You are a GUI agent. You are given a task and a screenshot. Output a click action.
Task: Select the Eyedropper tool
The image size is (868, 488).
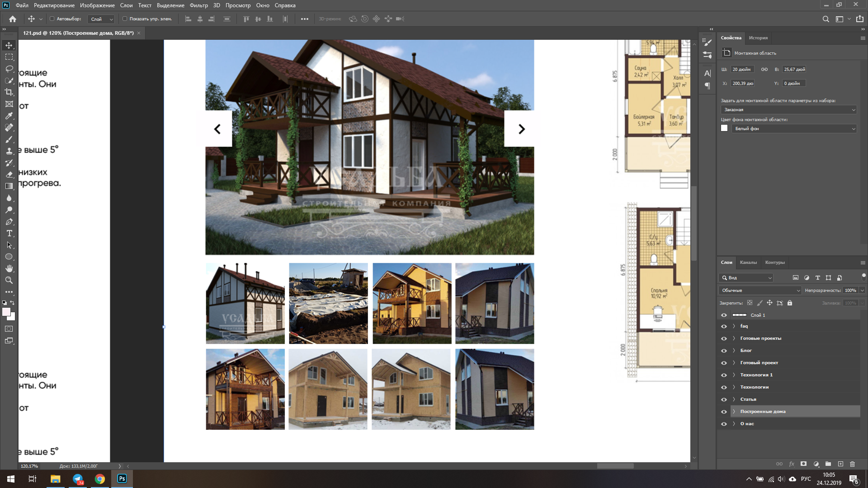click(9, 116)
